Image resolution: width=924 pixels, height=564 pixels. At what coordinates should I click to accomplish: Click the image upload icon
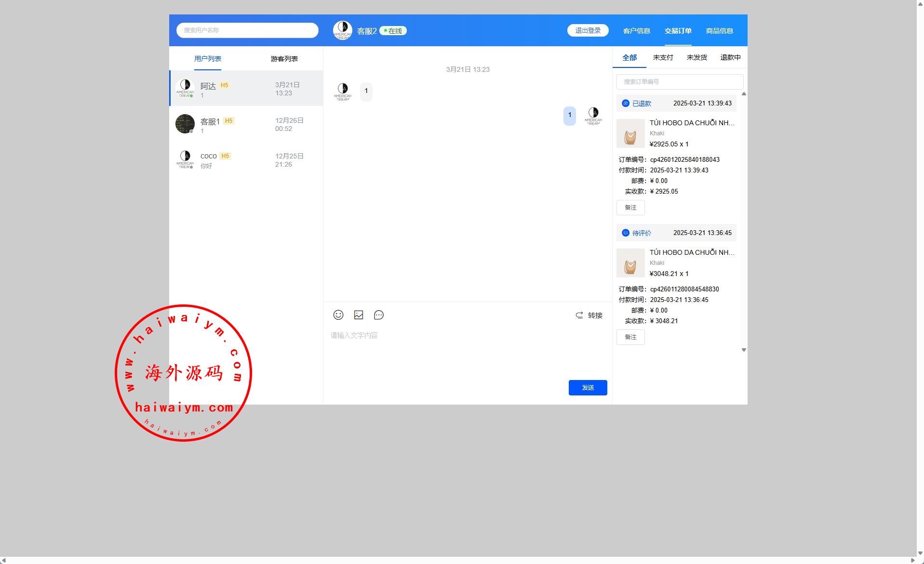[359, 315]
